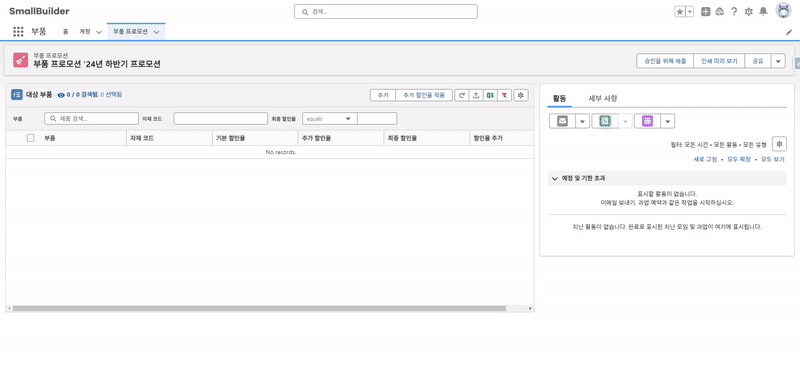Open list settings gear in 대상 부품
The height and width of the screenshot is (379, 800).
(521, 95)
